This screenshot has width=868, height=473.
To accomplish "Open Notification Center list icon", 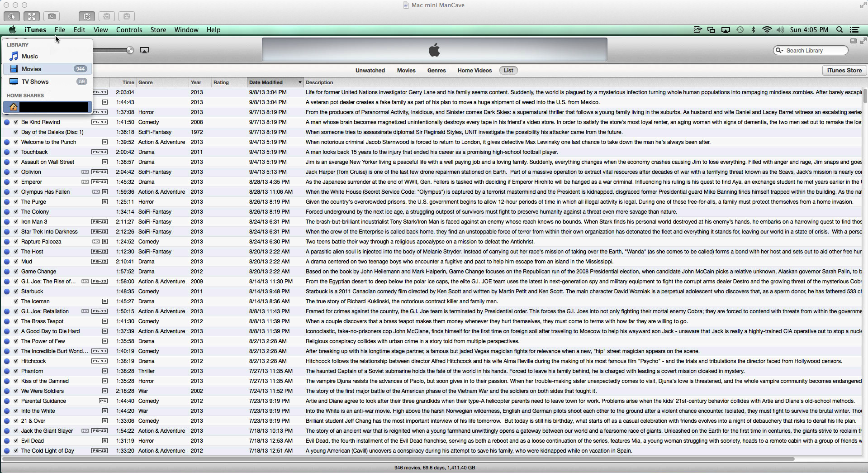I will [854, 30].
